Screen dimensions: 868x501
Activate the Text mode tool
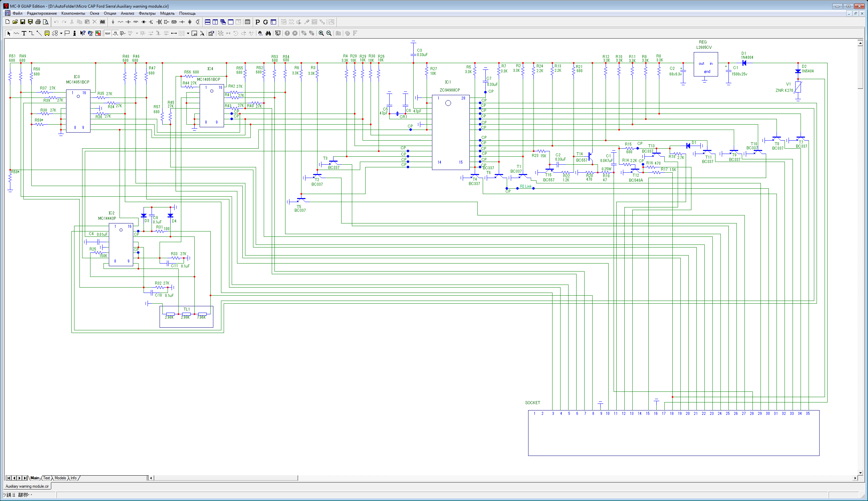point(24,33)
